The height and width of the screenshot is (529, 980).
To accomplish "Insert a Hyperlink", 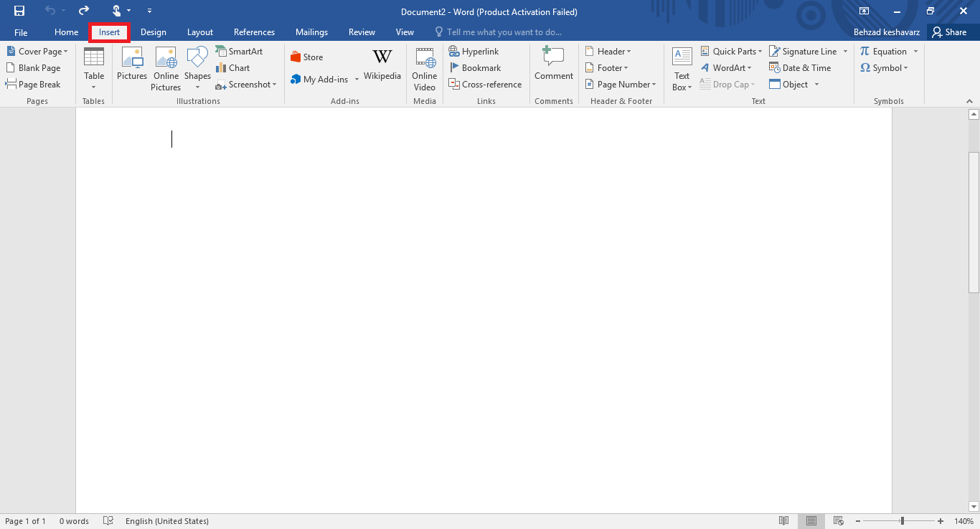I will click(474, 52).
